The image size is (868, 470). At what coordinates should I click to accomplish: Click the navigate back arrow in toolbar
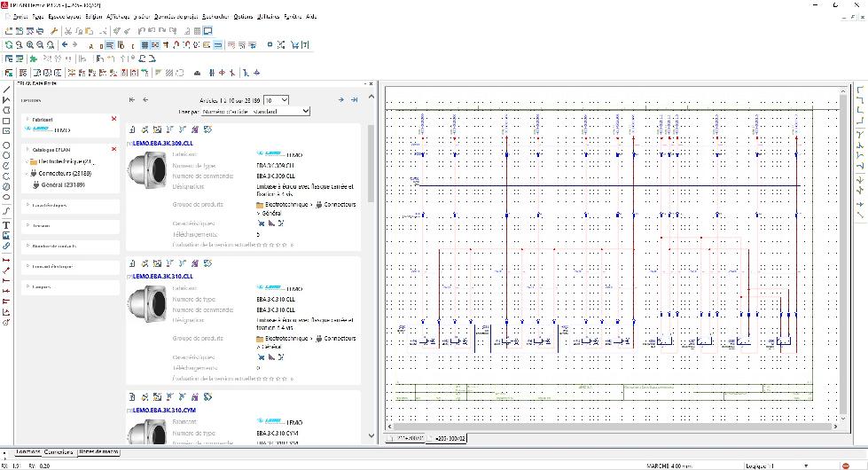click(x=64, y=44)
